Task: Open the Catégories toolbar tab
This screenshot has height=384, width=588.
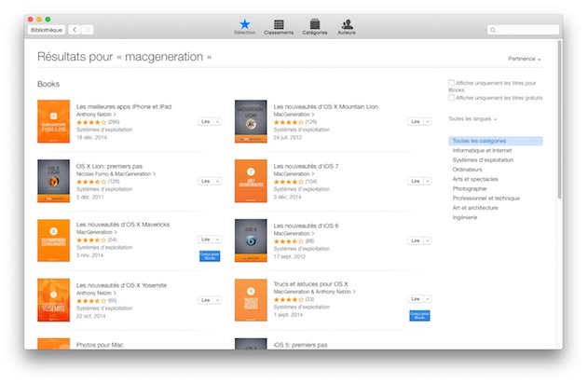Action: coord(315,27)
